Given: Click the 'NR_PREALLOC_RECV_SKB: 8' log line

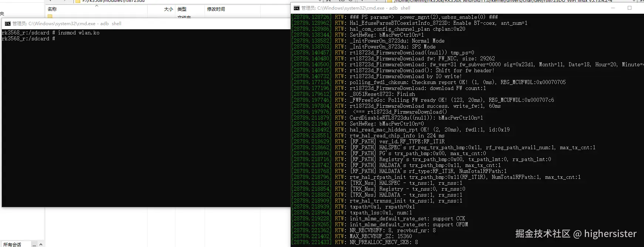Looking at the screenshot, I should pos(355,242).
